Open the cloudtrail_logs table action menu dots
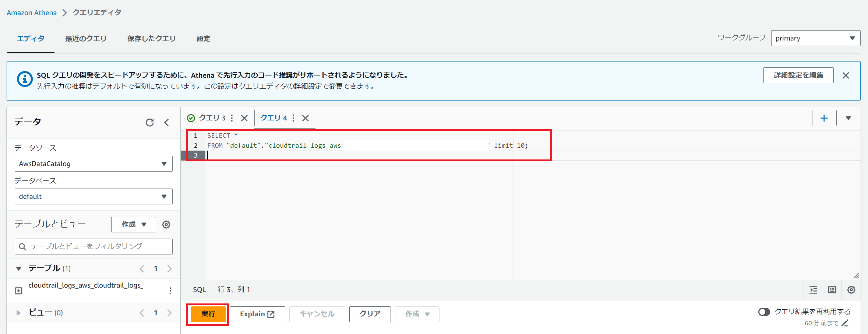Image resolution: width=868 pixels, height=334 pixels. click(170, 291)
